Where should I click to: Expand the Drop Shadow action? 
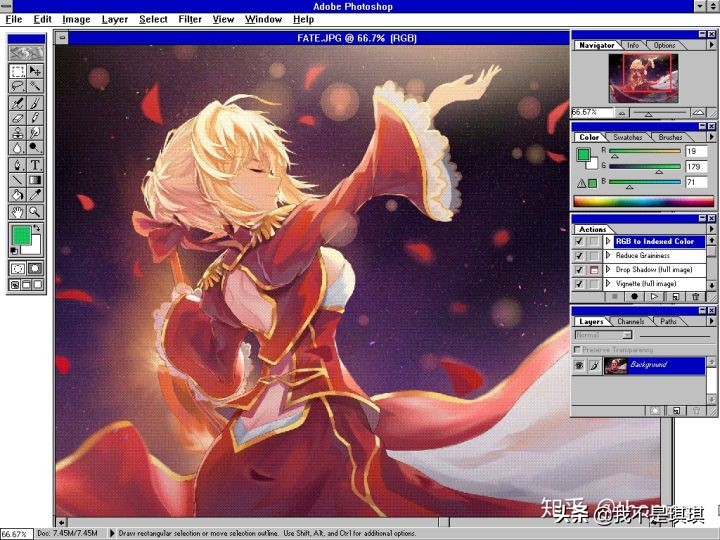(608, 270)
